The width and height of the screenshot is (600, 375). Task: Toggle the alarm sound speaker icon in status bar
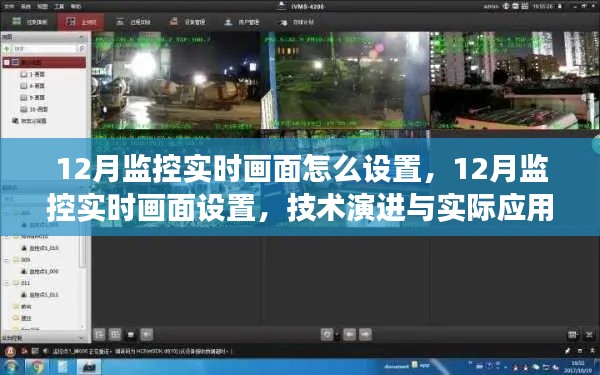[45, 351]
